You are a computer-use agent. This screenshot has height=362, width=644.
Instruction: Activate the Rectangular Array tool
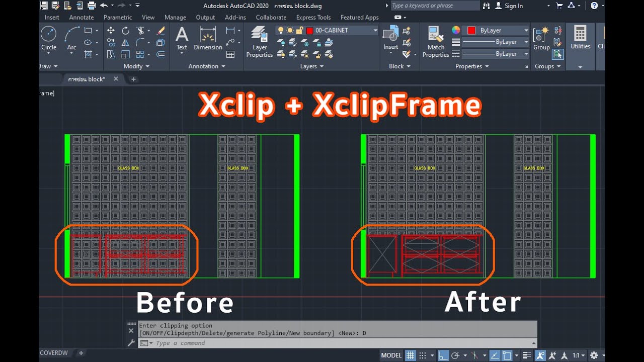pyautogui.click(x=140, y=54)
